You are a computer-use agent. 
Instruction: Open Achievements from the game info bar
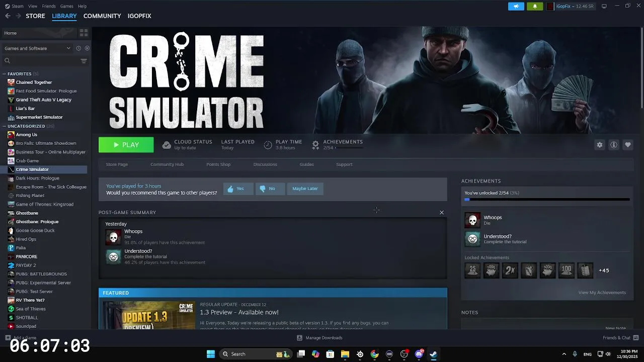tap(337, 145)
